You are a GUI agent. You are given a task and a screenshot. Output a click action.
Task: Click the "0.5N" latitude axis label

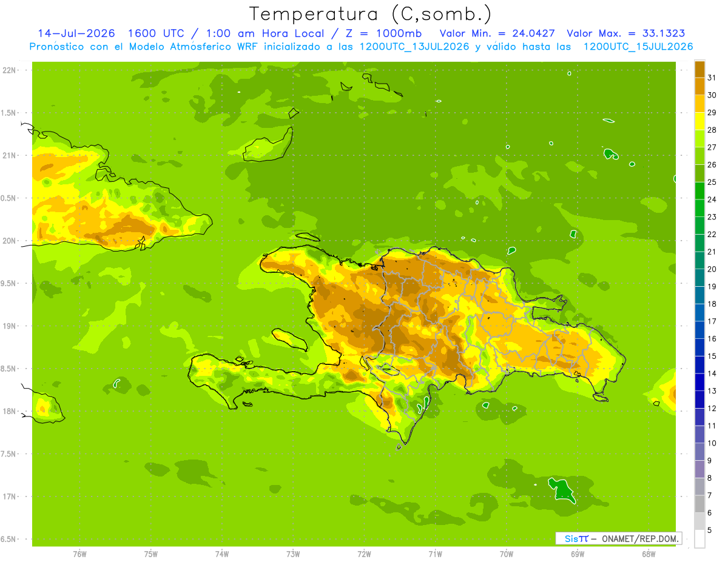(10, 198)
